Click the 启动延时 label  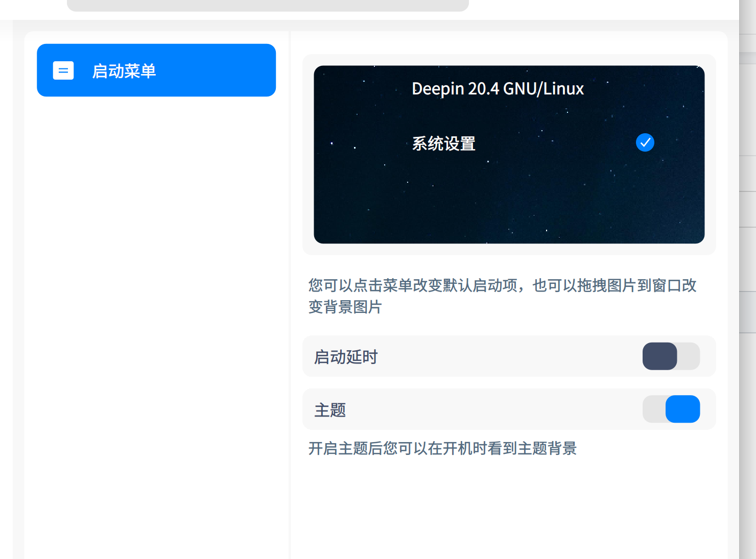click(x=346, y=357)
